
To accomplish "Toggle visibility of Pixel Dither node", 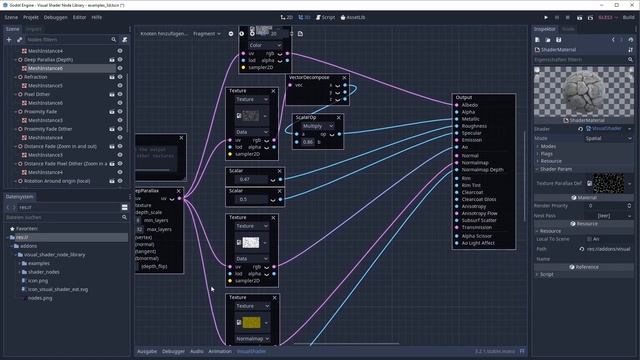I will click(120, 94).
